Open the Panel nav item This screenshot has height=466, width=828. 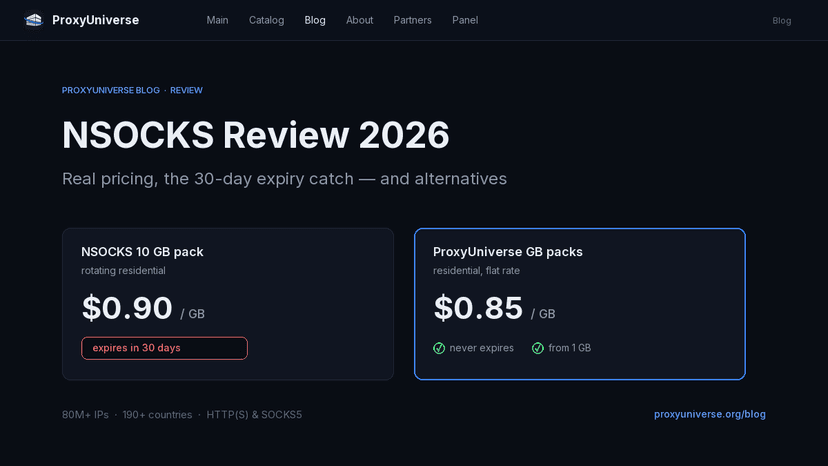point(465,20)
